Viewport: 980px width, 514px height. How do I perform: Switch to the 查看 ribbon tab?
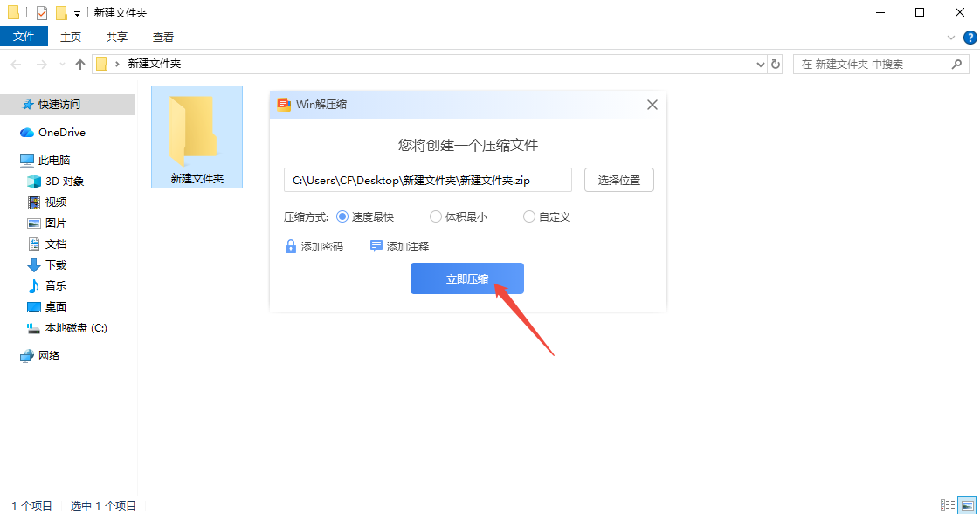[x=163, y=37]
